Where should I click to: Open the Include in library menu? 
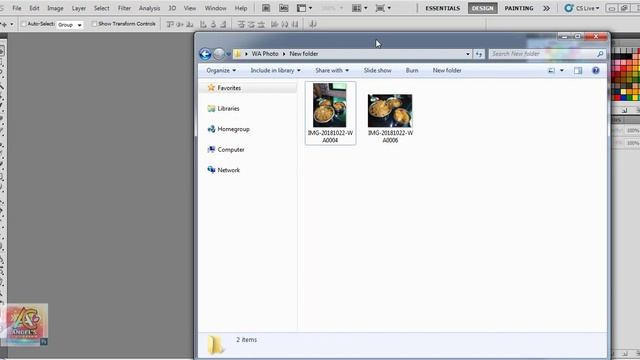[276, 71]
